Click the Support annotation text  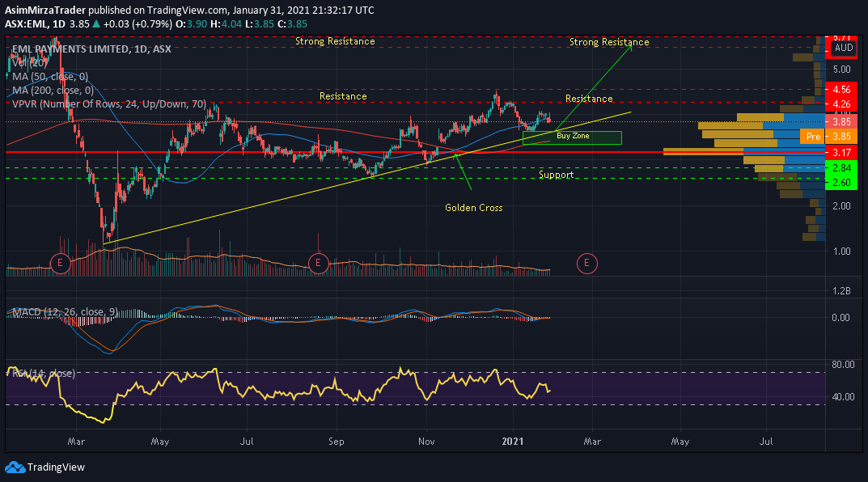[x=557, y=175]
